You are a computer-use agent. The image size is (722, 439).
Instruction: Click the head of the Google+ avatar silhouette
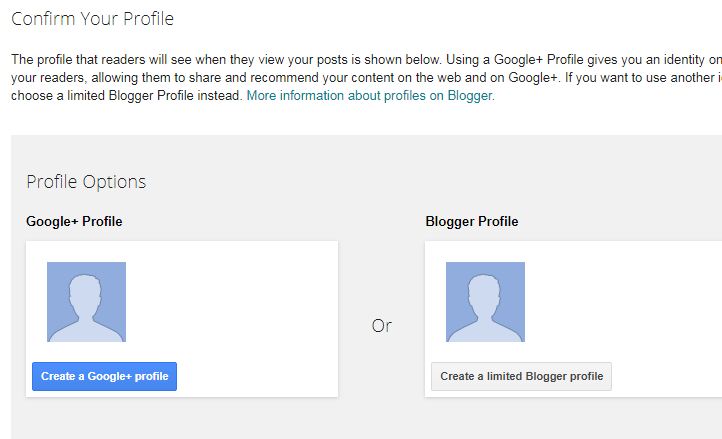(86, 291)
